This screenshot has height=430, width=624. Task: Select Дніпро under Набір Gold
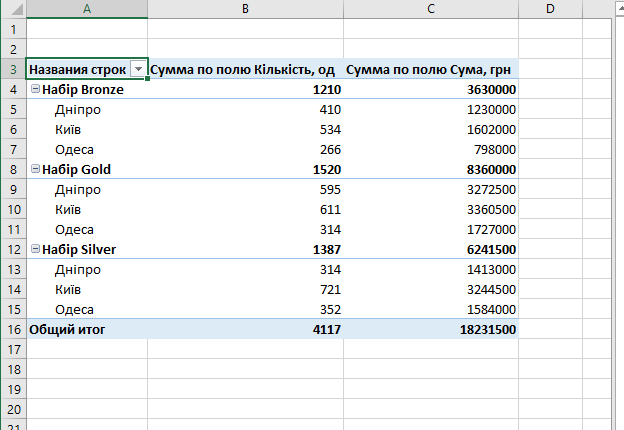click(87, 189)
